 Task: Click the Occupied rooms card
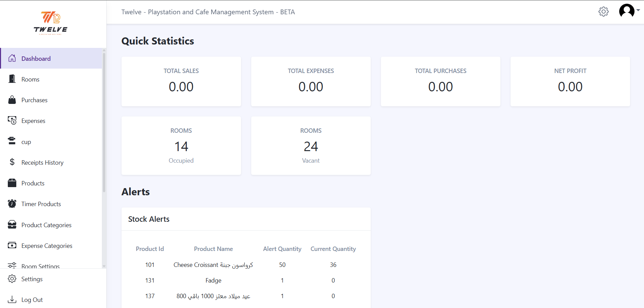181,146
